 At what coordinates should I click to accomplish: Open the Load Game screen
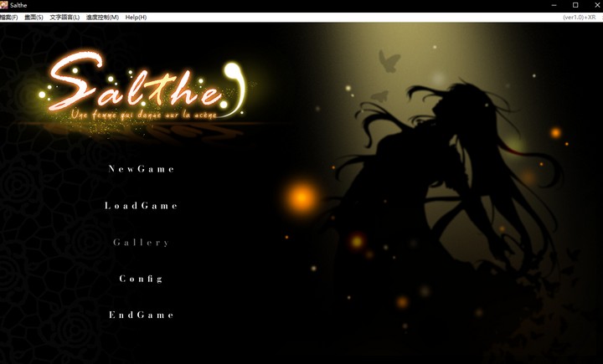pos(142,206)
